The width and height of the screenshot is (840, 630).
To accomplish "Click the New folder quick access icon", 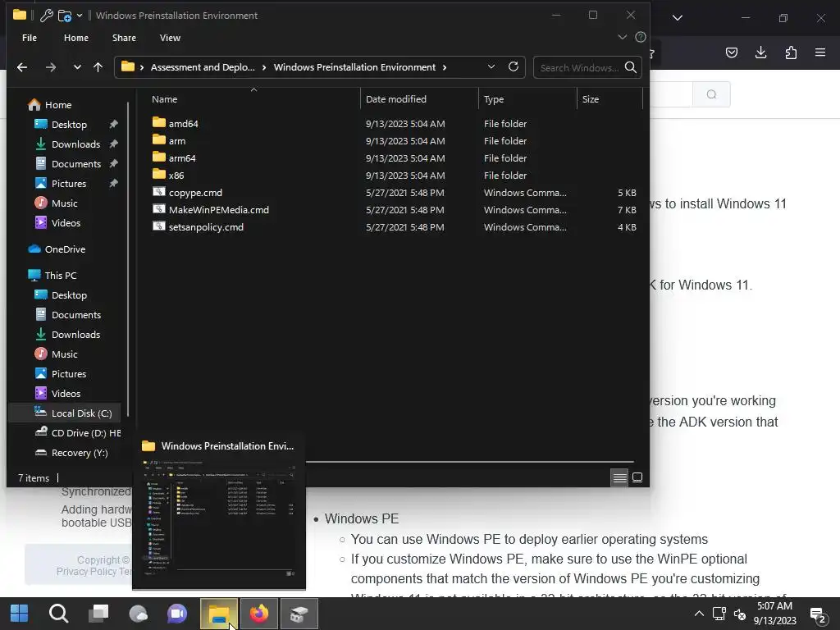I will coord(65,16).
